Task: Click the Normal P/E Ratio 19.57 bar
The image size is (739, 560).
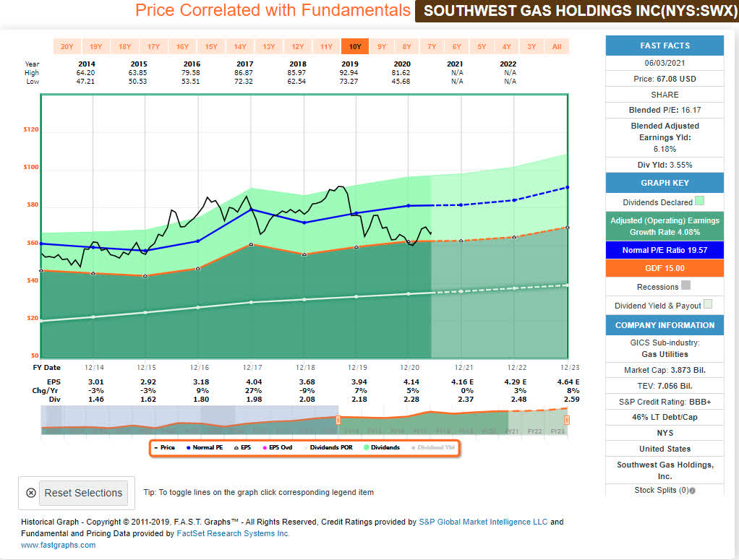Action: (665, 250)
